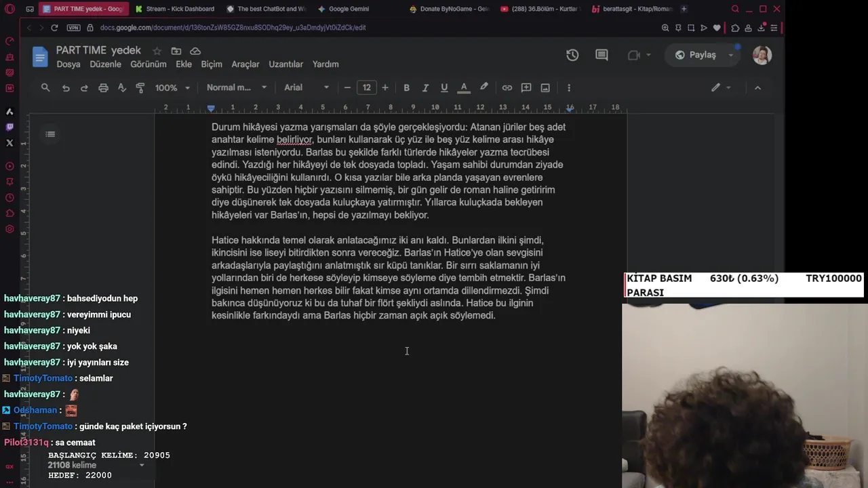This screenshot has height=488, width=868.
Task: Decrease the font size
Action: tap(347, 87)
